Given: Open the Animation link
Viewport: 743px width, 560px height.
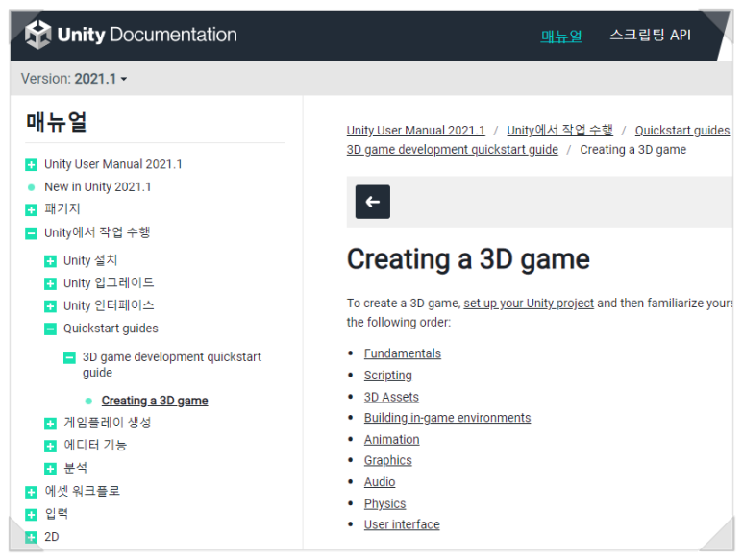Looking at the screenshot, I should point(391,440).
